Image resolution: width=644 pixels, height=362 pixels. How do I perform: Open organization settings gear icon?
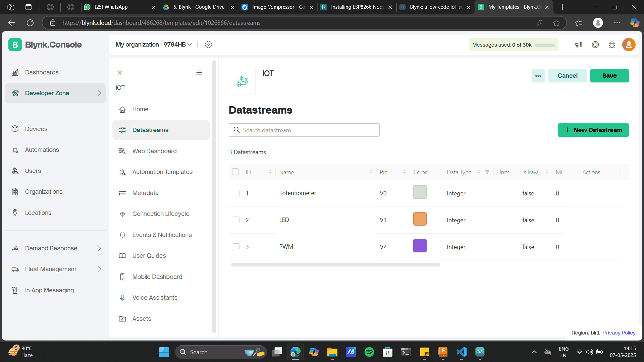(x=208, y=45)
